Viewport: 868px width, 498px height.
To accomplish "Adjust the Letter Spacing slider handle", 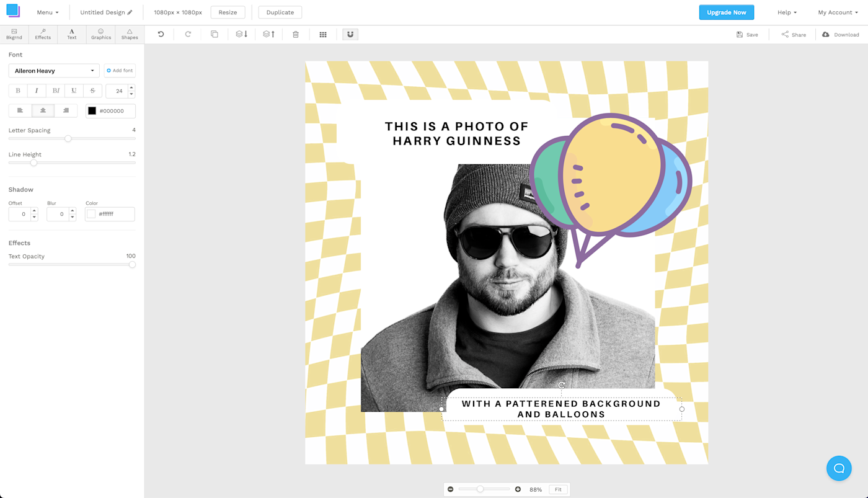I will [x=68, y=138].
